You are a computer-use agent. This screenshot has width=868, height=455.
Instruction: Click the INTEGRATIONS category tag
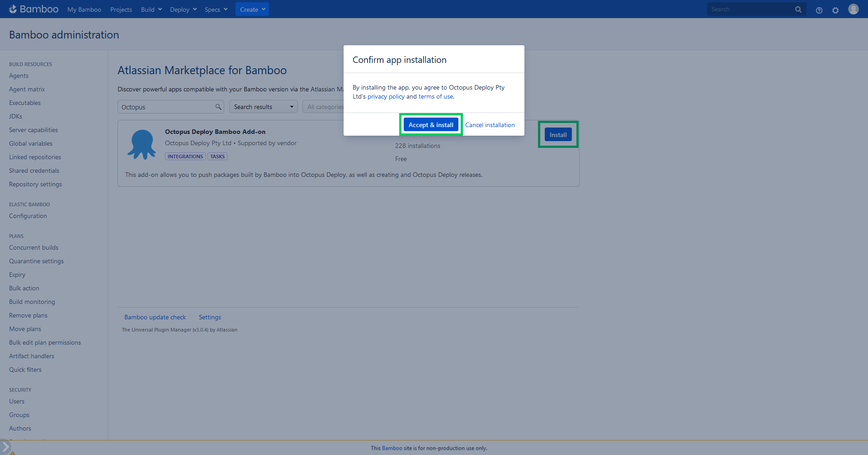pos(185,156)
